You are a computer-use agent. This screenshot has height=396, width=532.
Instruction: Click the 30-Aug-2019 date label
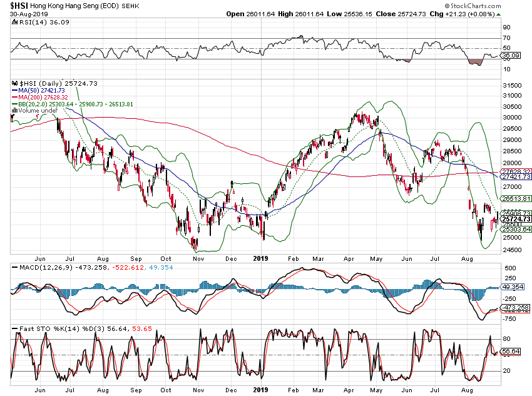pyautogui.click(x=28, y=14)
